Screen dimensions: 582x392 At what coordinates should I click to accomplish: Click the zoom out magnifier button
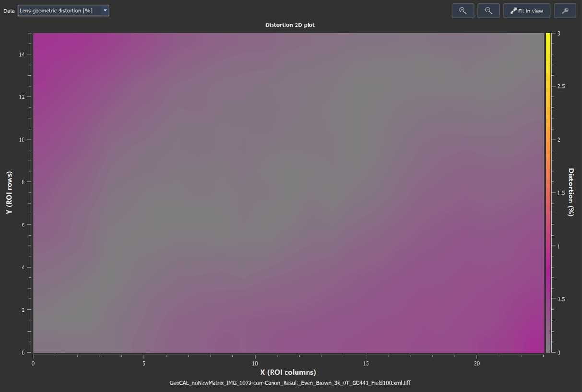pos(488,11)
